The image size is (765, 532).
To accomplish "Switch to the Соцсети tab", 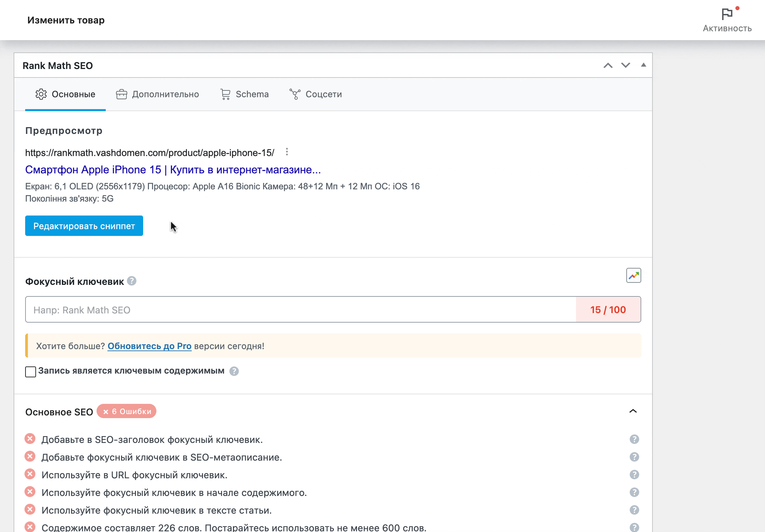I will pyautogui.click(x=316, y=94).
